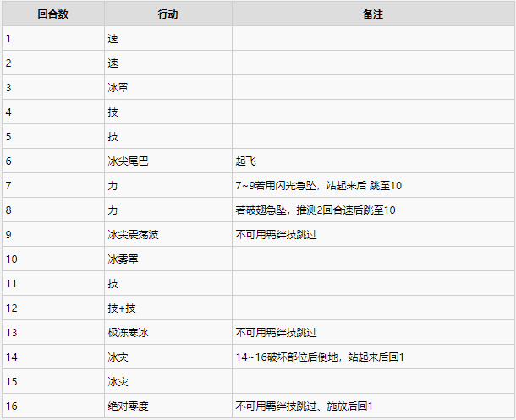
Task: Click round number 5 in 回合数 column
Action: pos(8,137)
